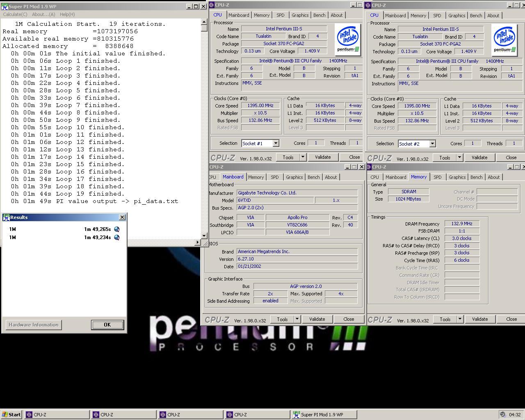Activate Super PI Mod 1.9 WP taskbar button

(324, 415)
